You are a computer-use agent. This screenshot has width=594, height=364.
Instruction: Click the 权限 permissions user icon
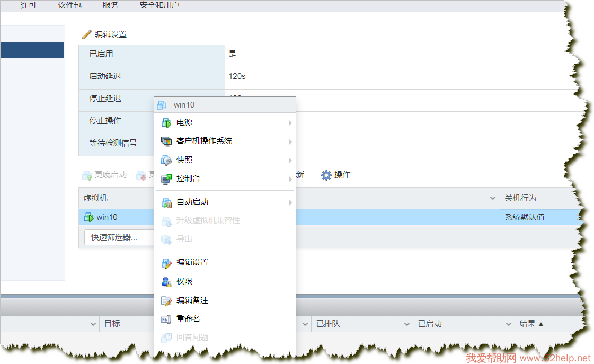(x=166, y=281)
